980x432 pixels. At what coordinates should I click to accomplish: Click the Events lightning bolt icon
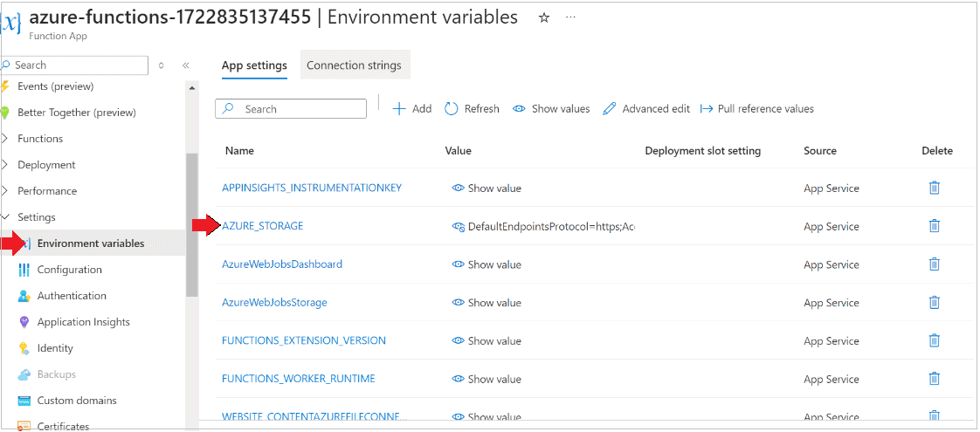pyautogui.click(x=5, y=86)
